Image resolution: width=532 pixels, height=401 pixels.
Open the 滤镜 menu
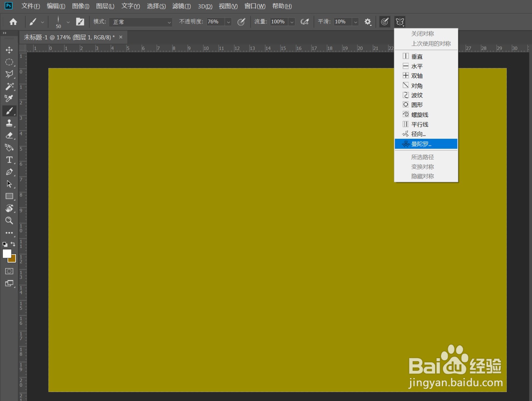182,6
